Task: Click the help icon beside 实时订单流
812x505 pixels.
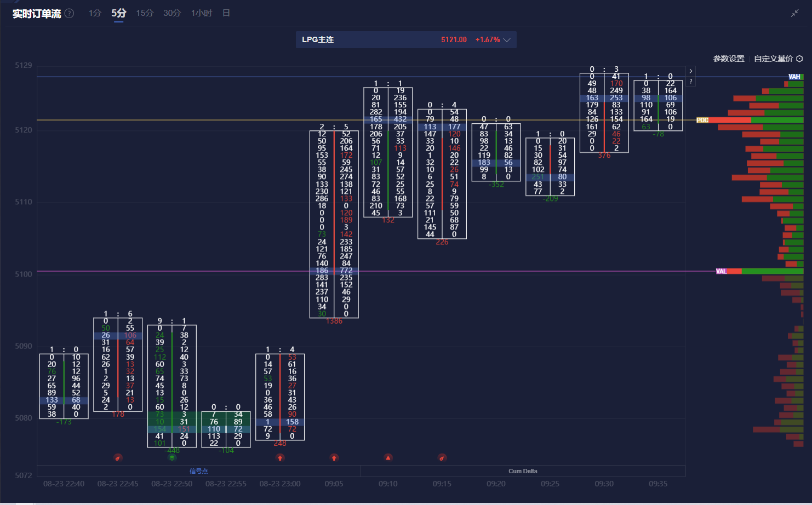Action: (x=70, y=13)
